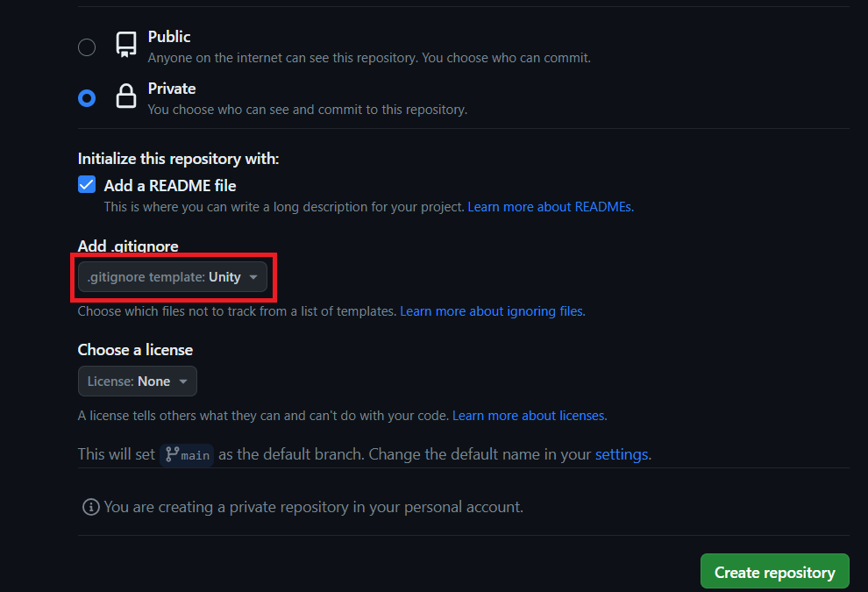The width and height of the screenshot is (868, 592).
Task: Open Learn more about licenses link
Action: click(x=529, y=416)
